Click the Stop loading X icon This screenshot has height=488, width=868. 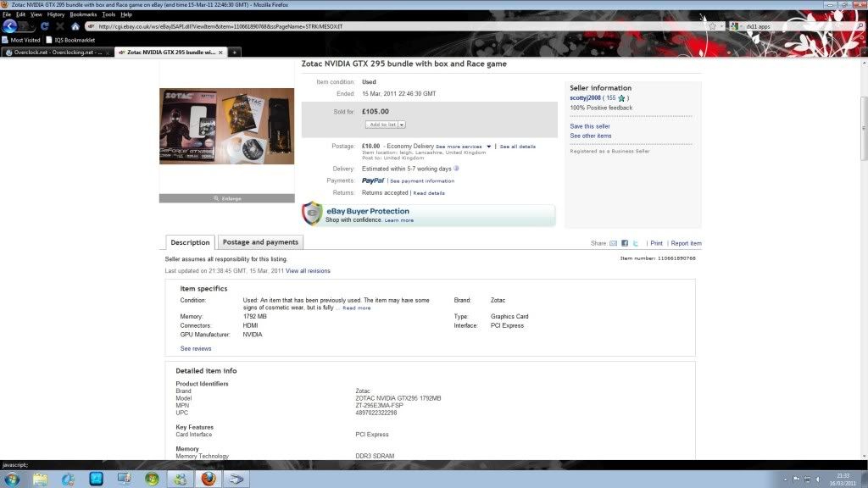(60, 26)
